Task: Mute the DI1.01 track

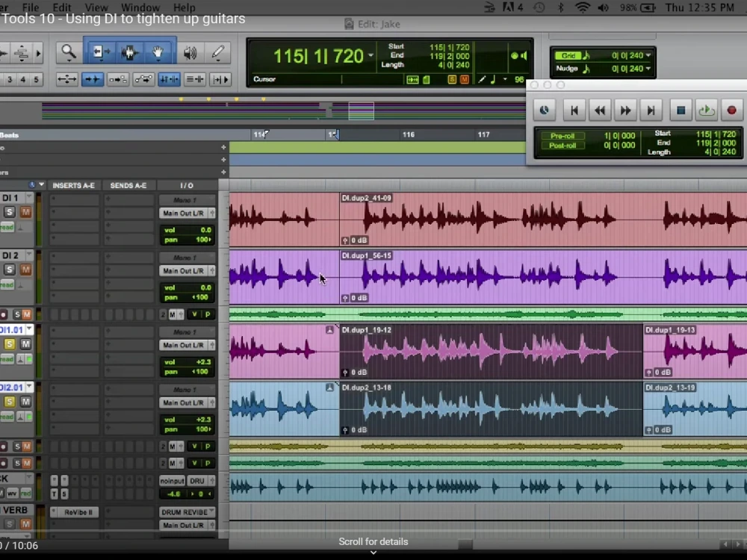Action: (x=25, y=343)
